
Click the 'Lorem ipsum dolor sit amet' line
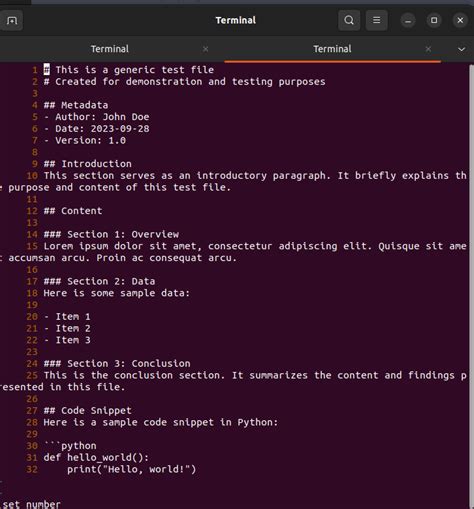pos(255,246)
